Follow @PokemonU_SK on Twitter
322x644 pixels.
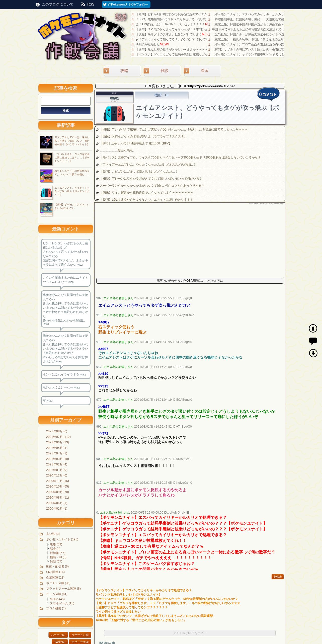pos(126,5)
